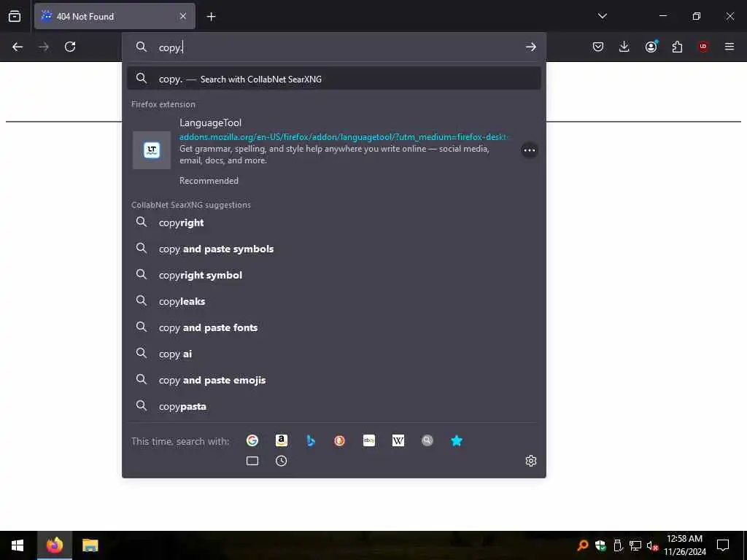Viewport: 747px width, 560px height.
Task: Search this time with eBay
Action: 369,440
